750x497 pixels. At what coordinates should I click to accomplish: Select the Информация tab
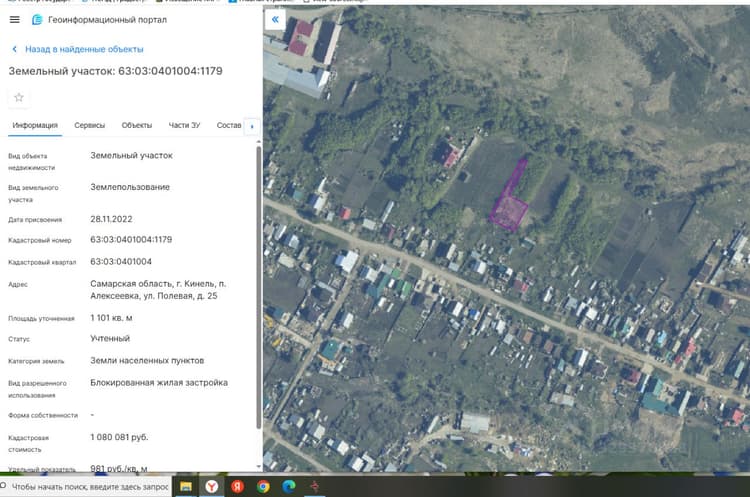pyautogui.click(x=35, y=125)
